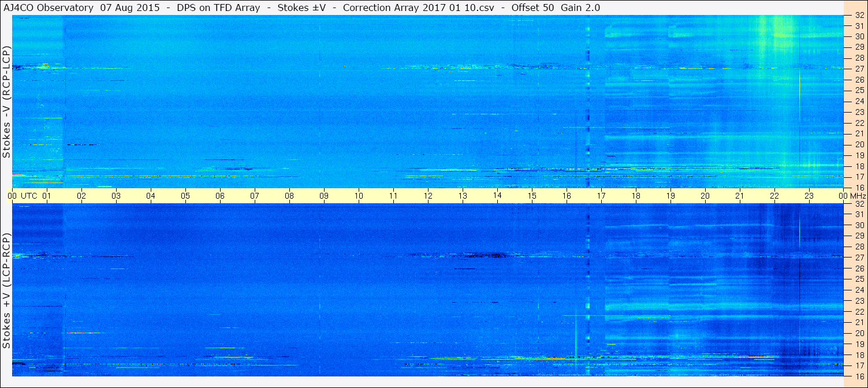The width and height of the screenshot is (868, 388).
Task: Select the 17 UTC tick on the time axis
Action: pos(601,196)
